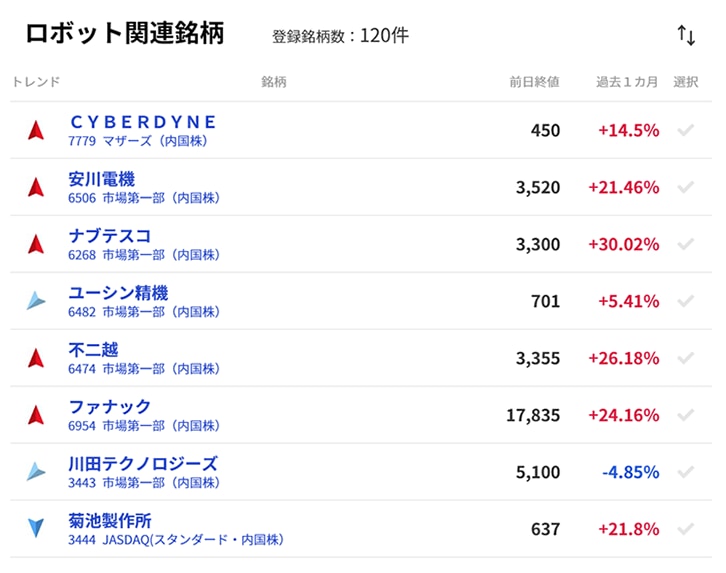This screenshot has height=573, width=726.
Task: Toggle the select checkmark for 菊池製作所
Action: pos(685,529)
